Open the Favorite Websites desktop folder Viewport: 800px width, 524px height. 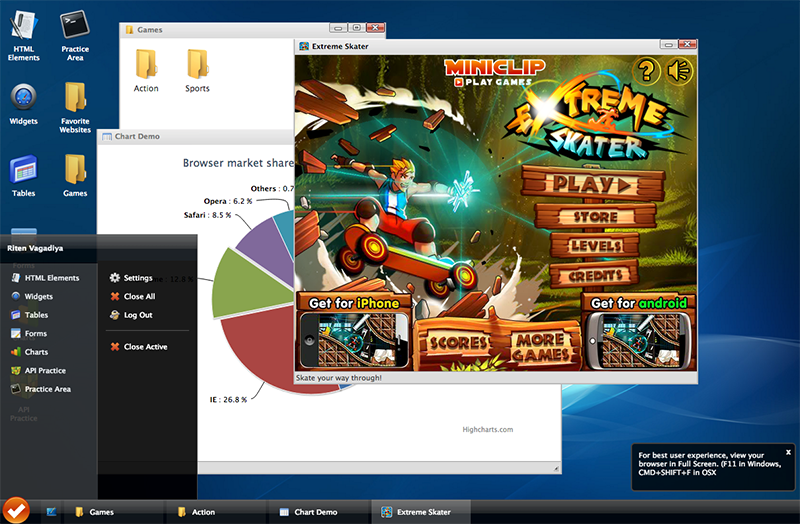75,107
